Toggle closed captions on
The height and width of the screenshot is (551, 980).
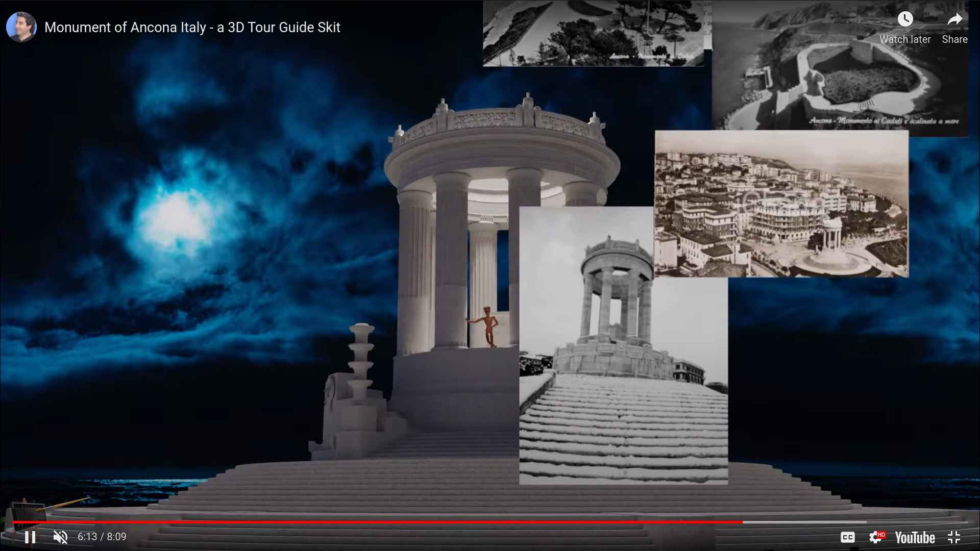847,537
